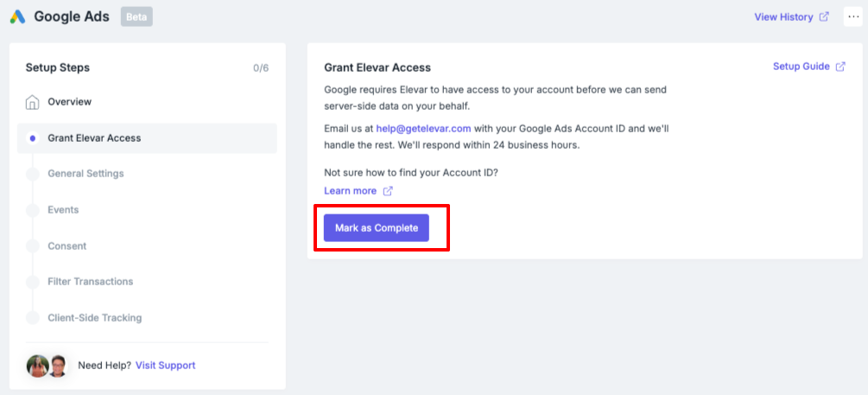868x395 pixels.
Task: Click the Overview home icon
Action: pos(33,103)
